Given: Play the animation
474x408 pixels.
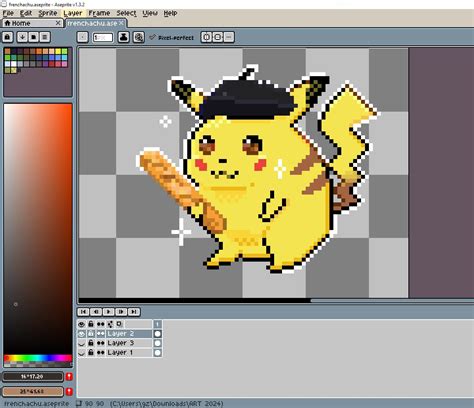Looking at the screenshot, I should click(108, 312).
